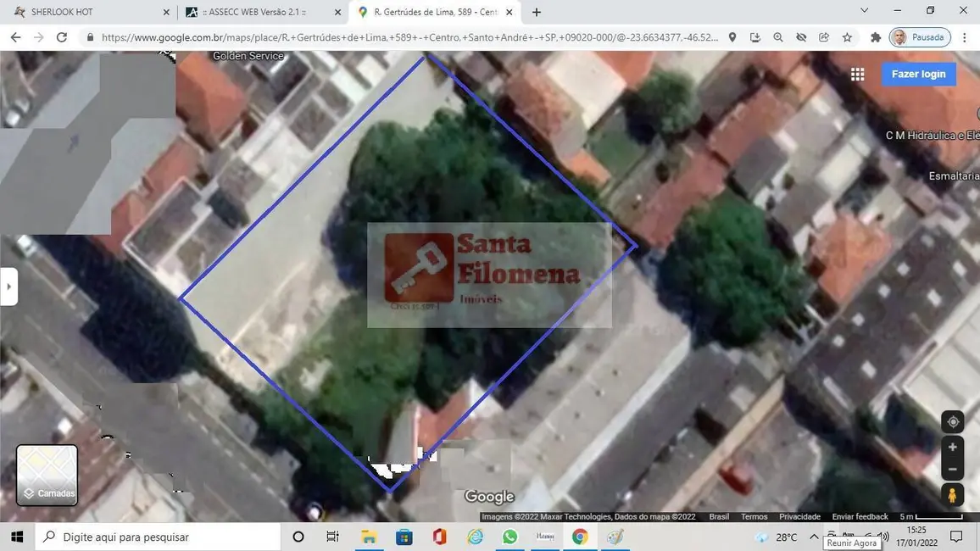Open the location pin icon in address bar

point(731,37)
